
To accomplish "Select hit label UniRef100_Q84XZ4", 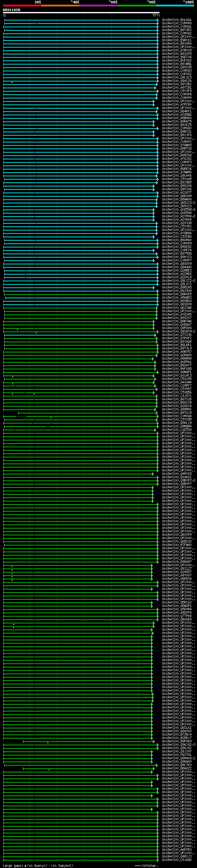I will pos(176,81).
